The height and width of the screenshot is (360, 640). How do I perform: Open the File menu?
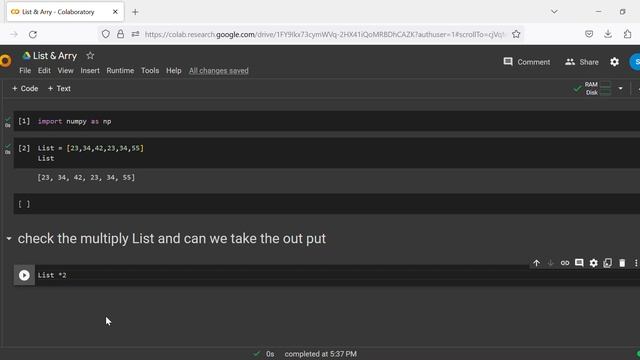25,71
